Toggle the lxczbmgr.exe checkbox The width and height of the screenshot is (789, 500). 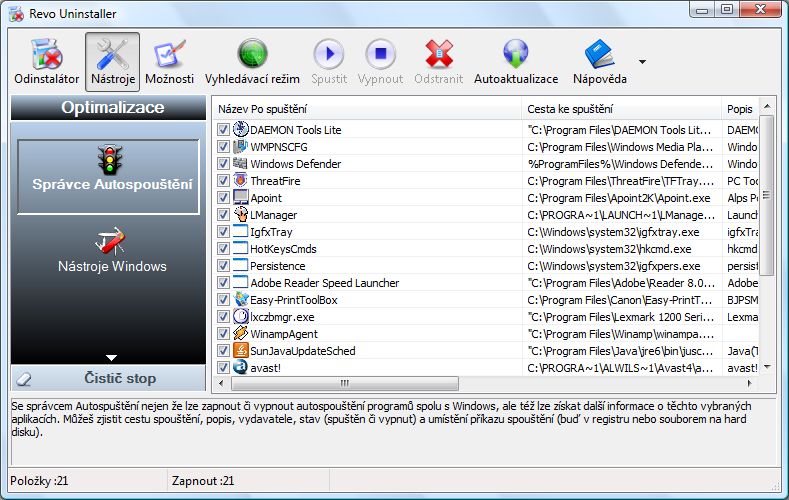(x=223, y=317)
